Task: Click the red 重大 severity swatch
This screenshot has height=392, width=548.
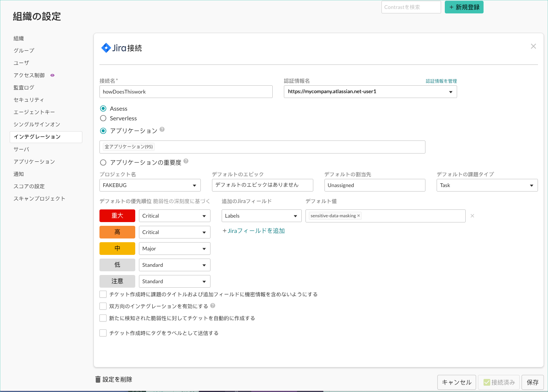Action: [x=117, y=216]
